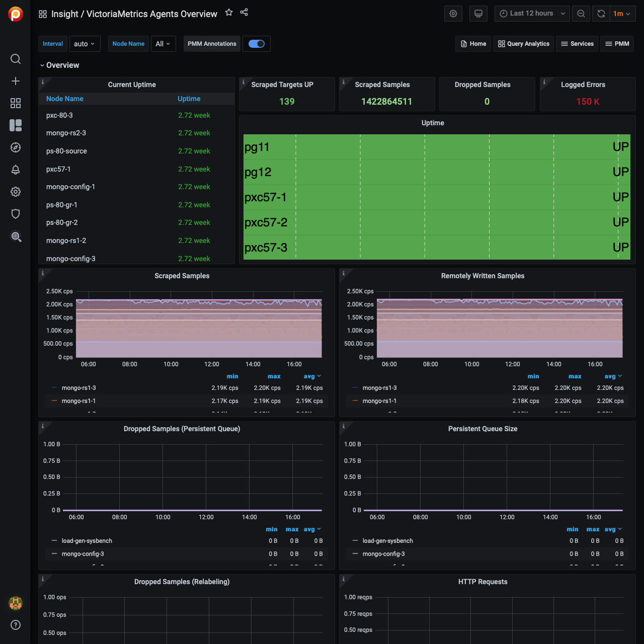Open the Services menu
Screen dimensions: 644x644
(577, 44)
